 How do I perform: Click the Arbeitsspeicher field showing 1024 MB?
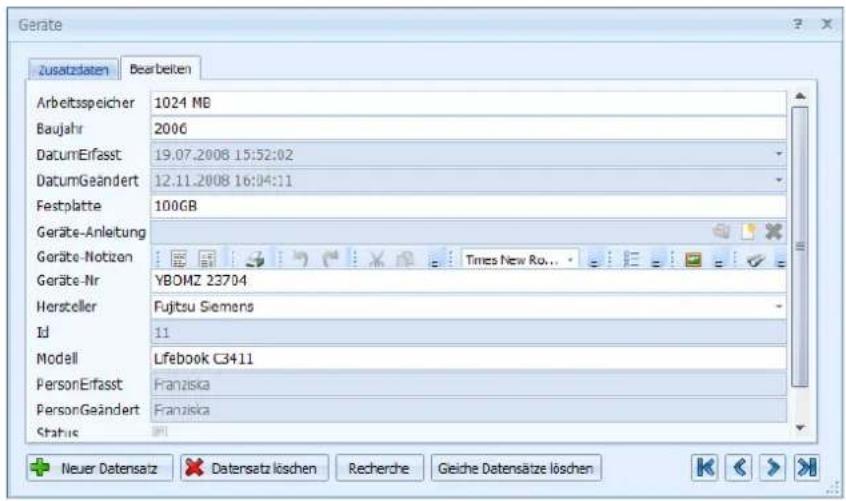[468, 102]
